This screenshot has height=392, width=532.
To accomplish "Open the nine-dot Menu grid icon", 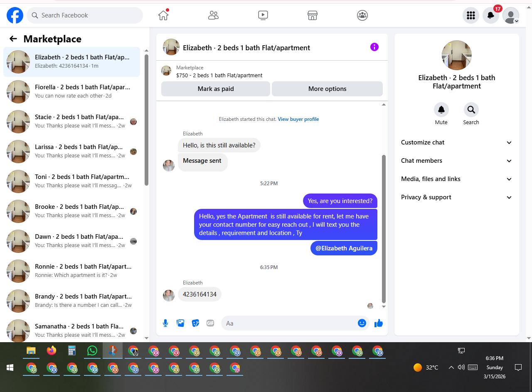I will click(x=471, y=15).
